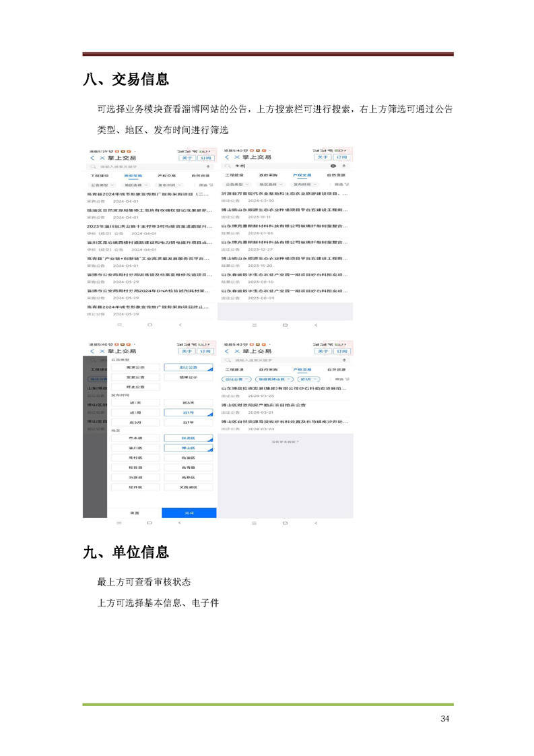The width and height of the screenshot is (534, 756).
Task: Tap the Android back icon below the 完成 button
Action: pos(180,522)
